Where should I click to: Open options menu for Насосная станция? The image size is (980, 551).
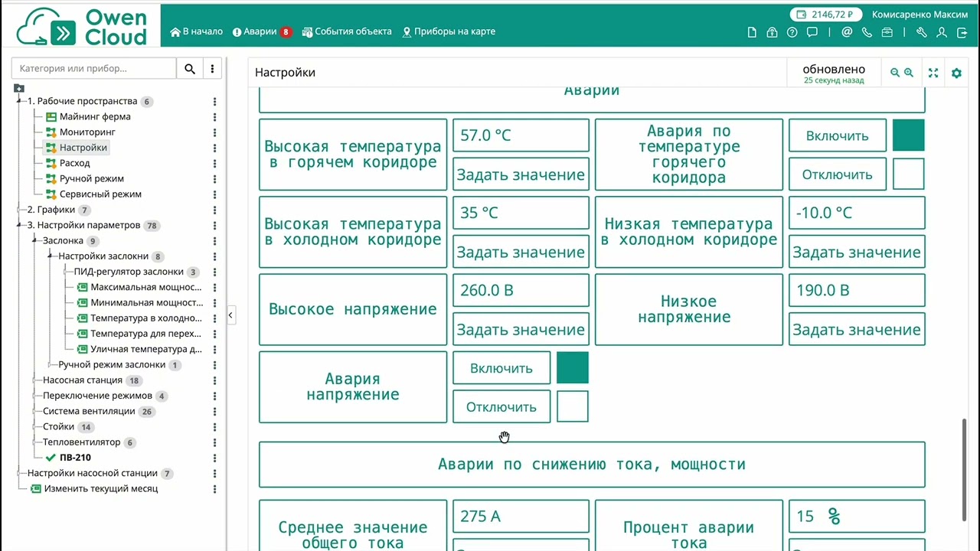(x=214, y=380)
